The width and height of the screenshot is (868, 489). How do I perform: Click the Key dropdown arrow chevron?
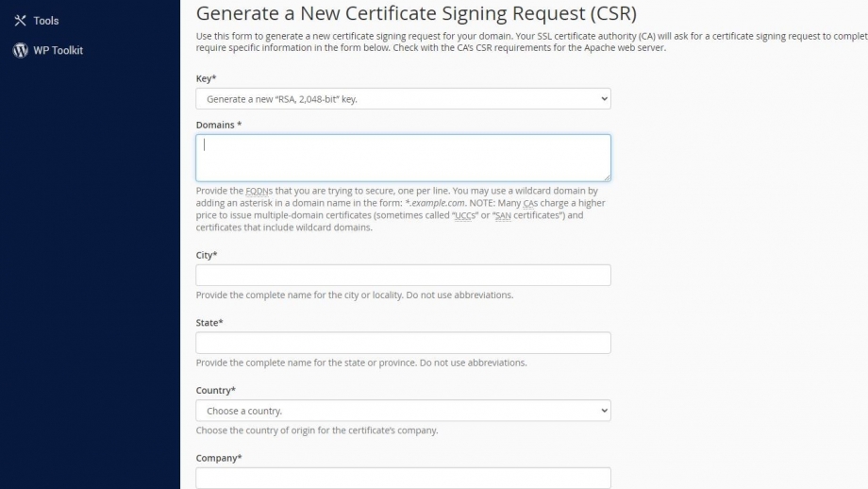pos(604,99)
